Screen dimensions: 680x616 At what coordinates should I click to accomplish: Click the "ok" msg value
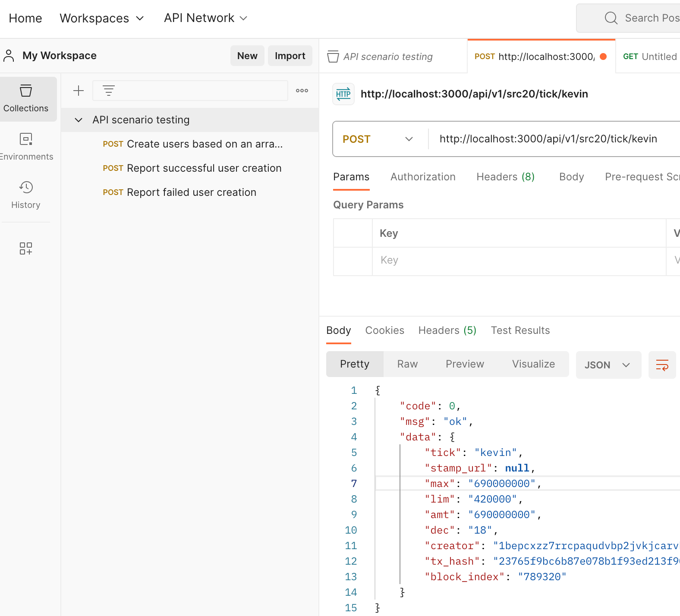click(x=455, y=421)
